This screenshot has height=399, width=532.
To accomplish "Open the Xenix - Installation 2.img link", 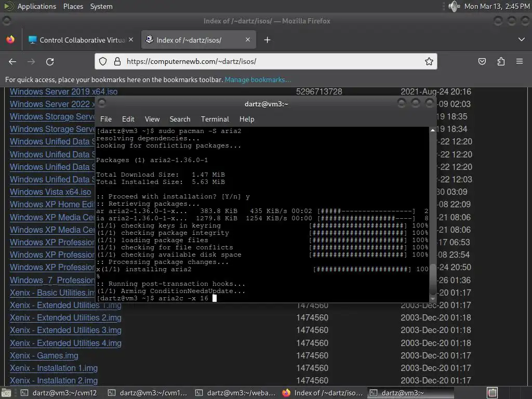I will point(54,381).
